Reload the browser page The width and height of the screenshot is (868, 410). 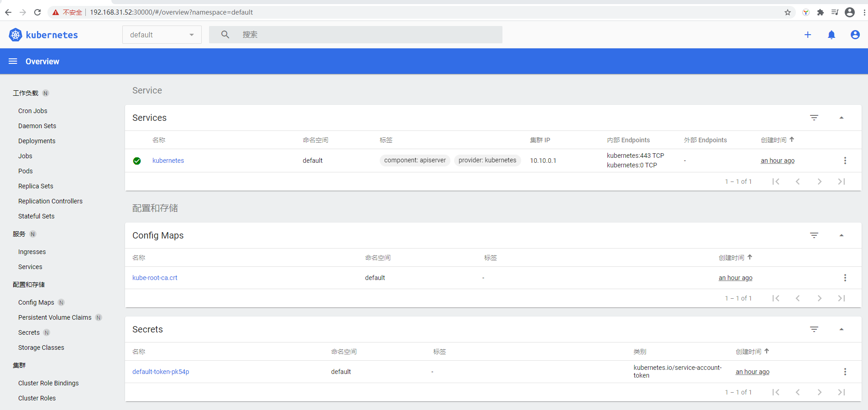37,12
